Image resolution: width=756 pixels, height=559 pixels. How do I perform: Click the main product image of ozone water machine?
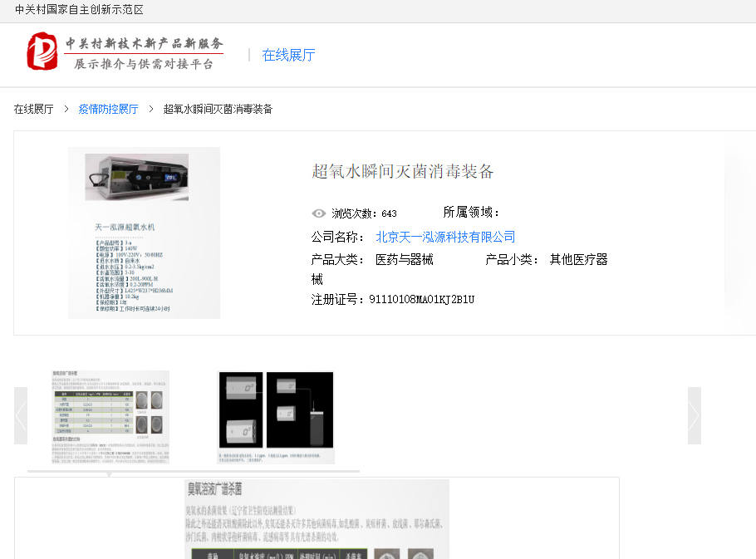point(145,233)
